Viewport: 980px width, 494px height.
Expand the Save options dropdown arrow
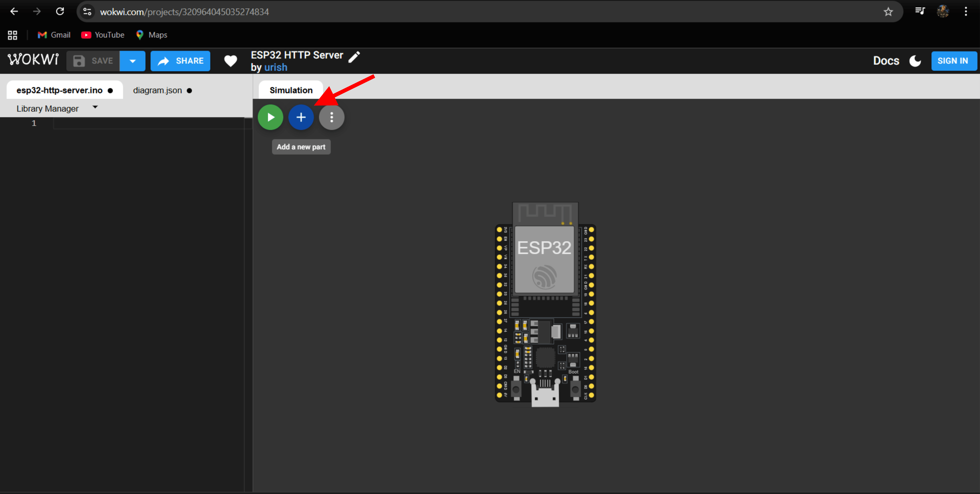pos(132,61)
